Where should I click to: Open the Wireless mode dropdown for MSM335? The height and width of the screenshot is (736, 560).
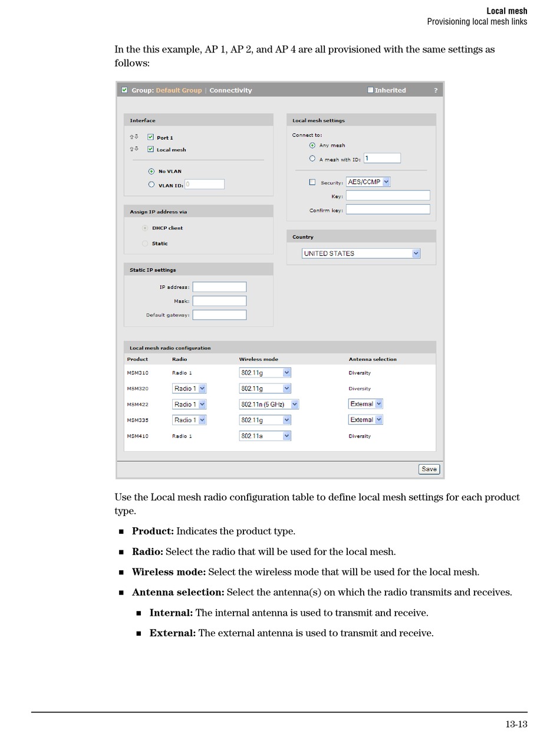265,420
